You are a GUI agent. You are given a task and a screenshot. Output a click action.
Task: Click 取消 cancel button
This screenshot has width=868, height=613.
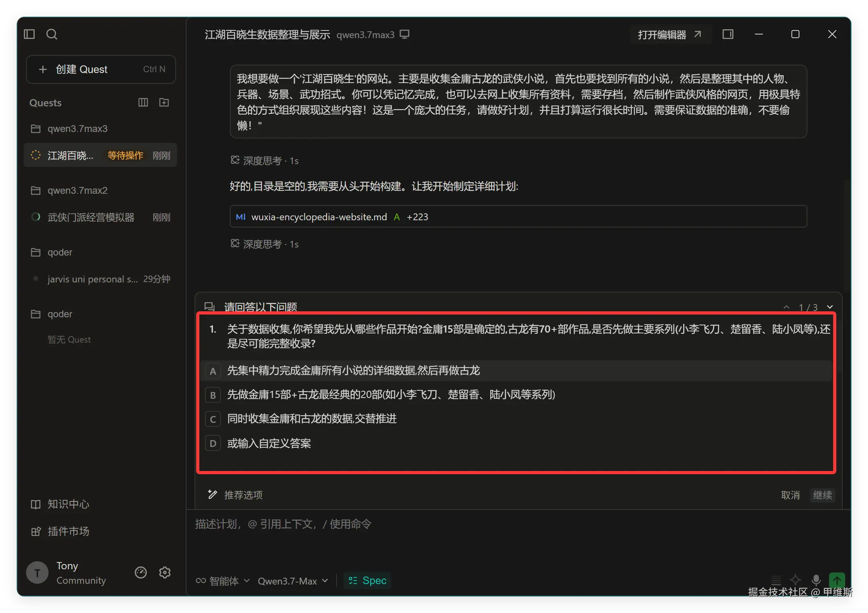coord(790,495)
